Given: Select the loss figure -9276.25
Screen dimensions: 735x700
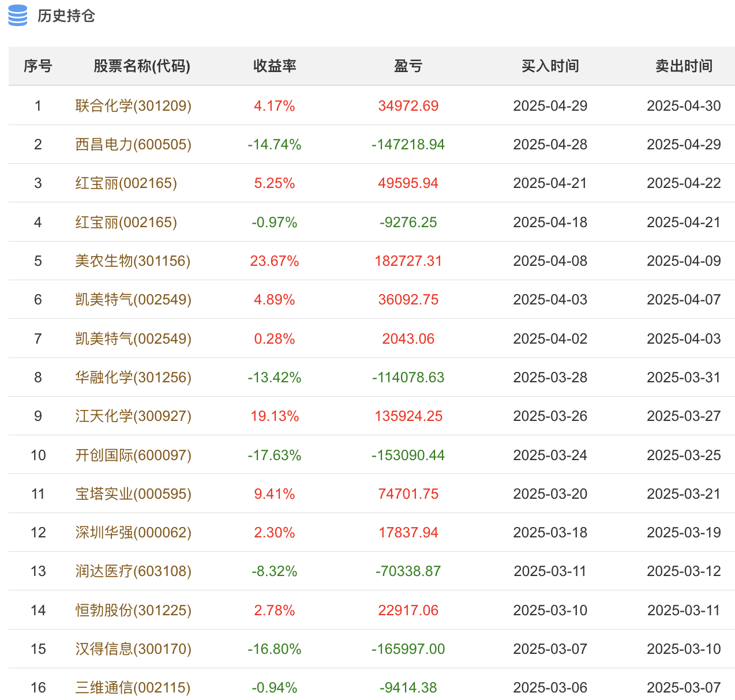Looking at the screenshot, I should [x=408, y=223].
